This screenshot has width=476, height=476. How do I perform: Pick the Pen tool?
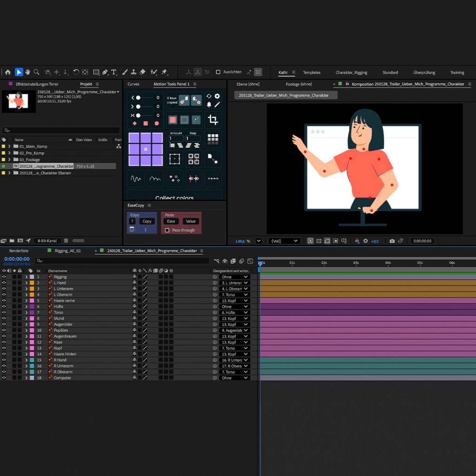[105, 72]
